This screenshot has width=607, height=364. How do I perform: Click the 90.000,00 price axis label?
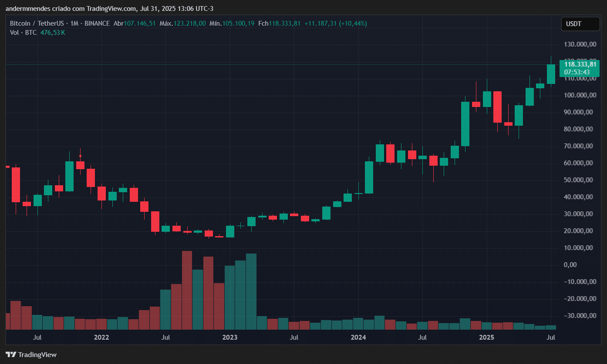(x=579, y=112)
